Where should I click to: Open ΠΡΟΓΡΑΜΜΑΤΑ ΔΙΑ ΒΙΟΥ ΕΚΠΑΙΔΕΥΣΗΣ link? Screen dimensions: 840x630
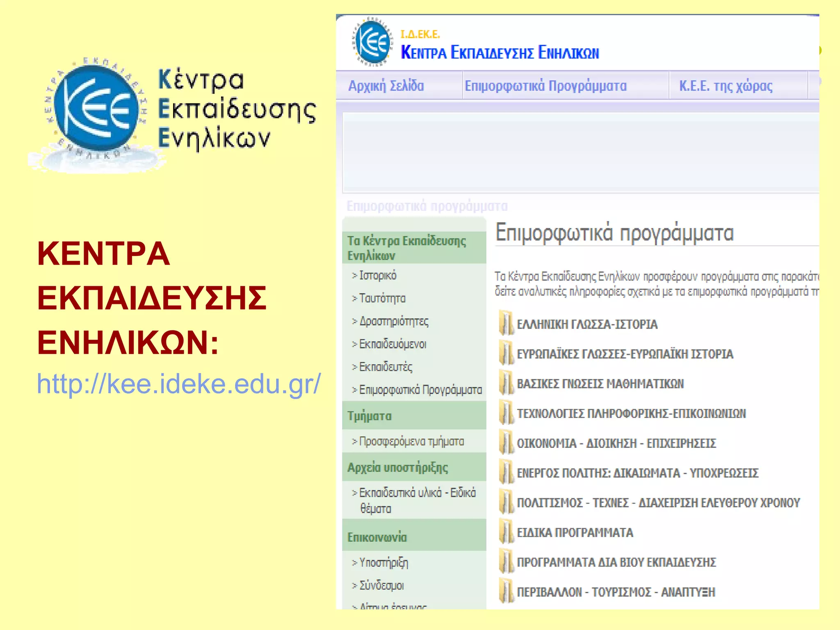[616, 562]
